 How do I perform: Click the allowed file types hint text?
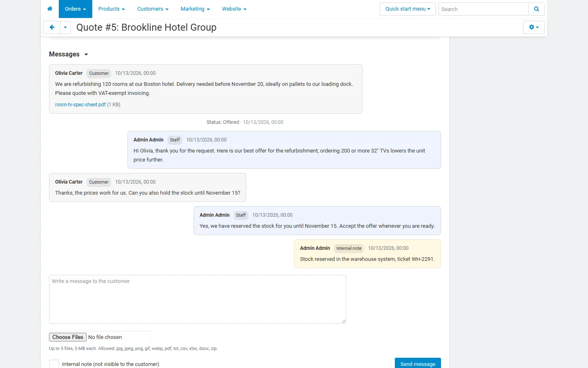click(134, 349)
